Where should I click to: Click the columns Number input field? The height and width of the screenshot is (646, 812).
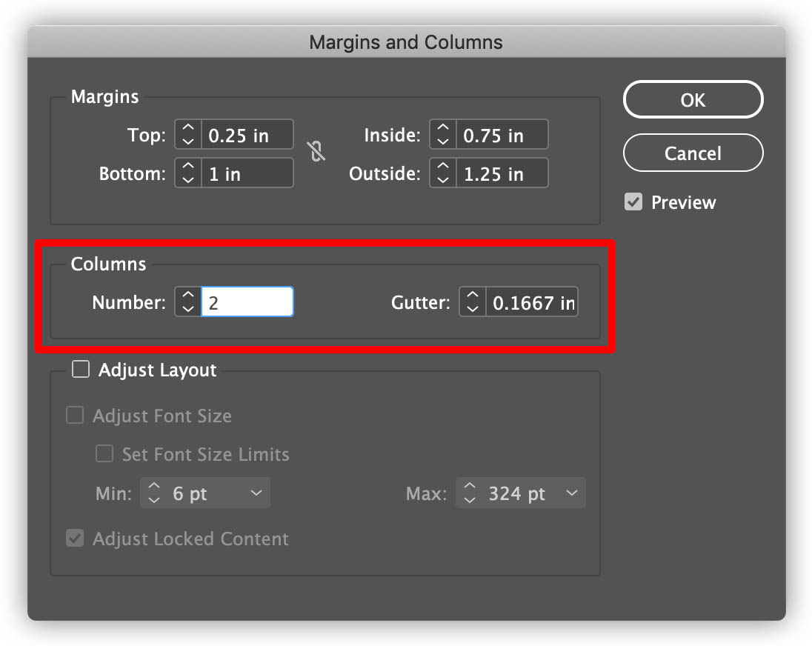[x=247, y=302]
